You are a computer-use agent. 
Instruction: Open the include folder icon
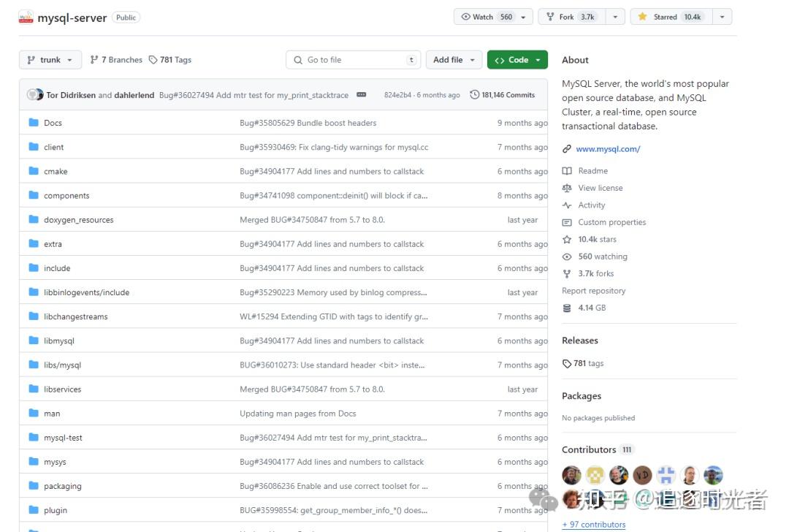(x=34, y=267)
